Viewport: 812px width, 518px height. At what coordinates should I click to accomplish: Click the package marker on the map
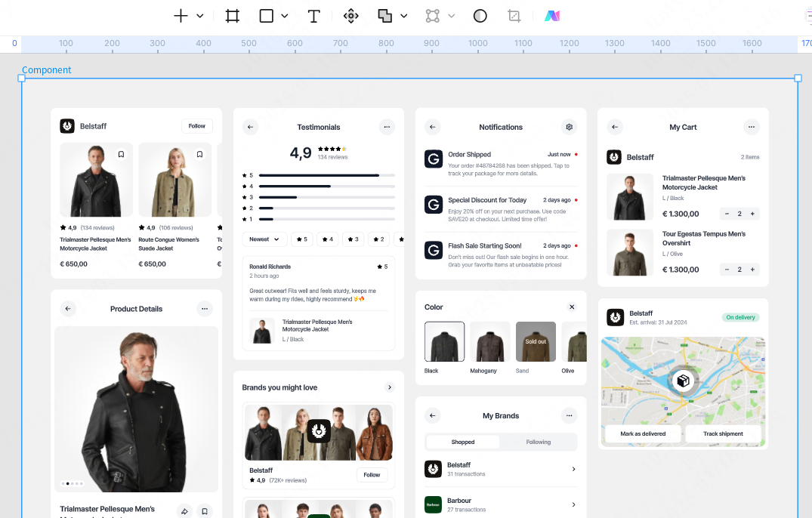click(683, 381)
